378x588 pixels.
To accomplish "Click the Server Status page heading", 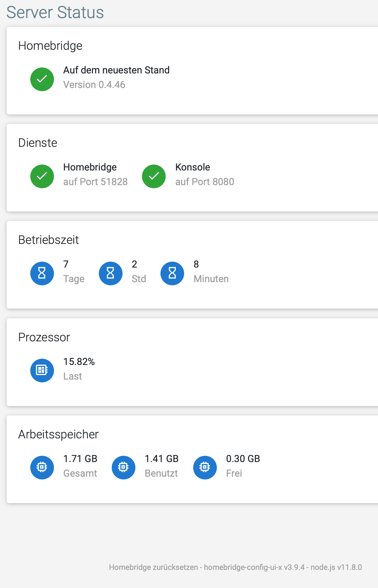I will click(x=55, y=13).
